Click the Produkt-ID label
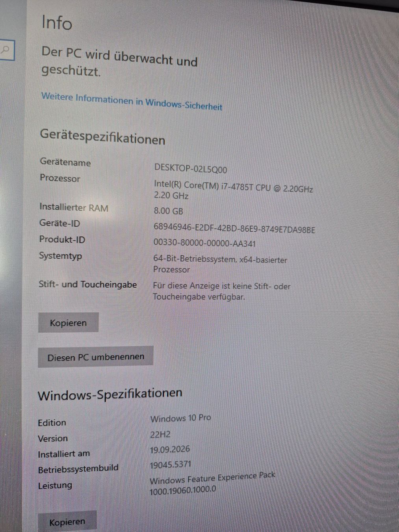Viewport: 399px width, 532px height. [62, 239]
